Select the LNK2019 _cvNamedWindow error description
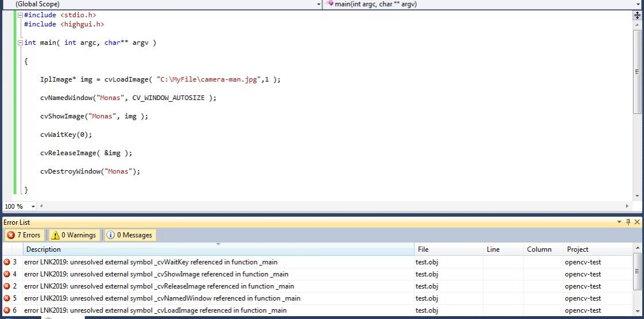This screenshot has height=319, width=644. (162, 298)
